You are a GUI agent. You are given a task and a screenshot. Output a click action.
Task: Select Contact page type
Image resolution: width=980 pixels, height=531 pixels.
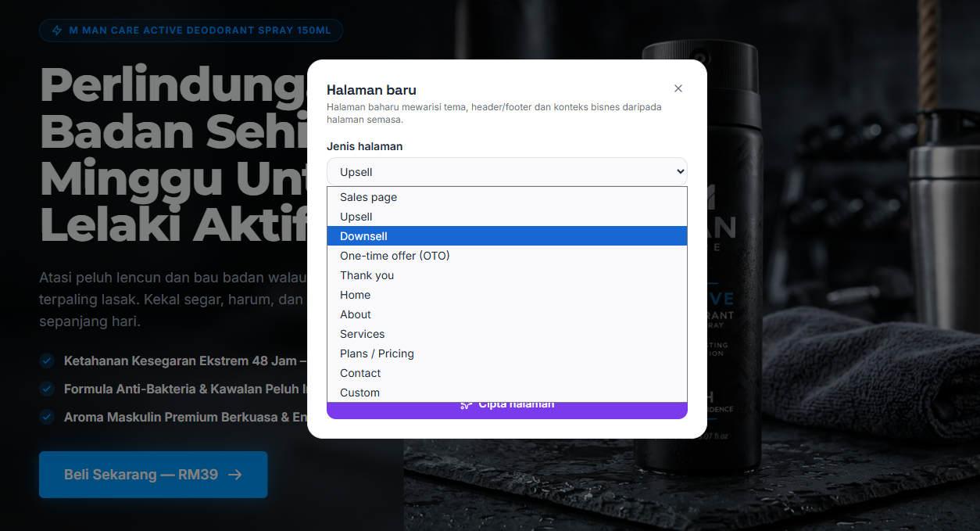[x=507, y=373]
